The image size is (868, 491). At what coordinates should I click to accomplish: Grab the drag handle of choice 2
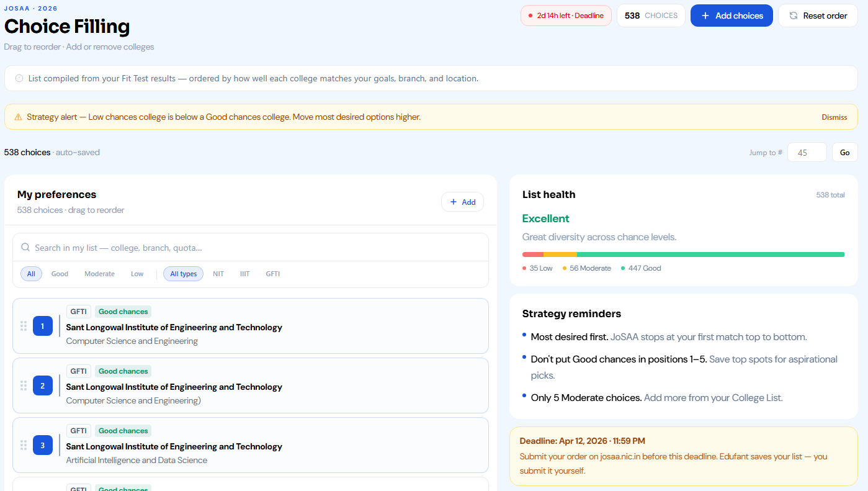pos(24,385)
